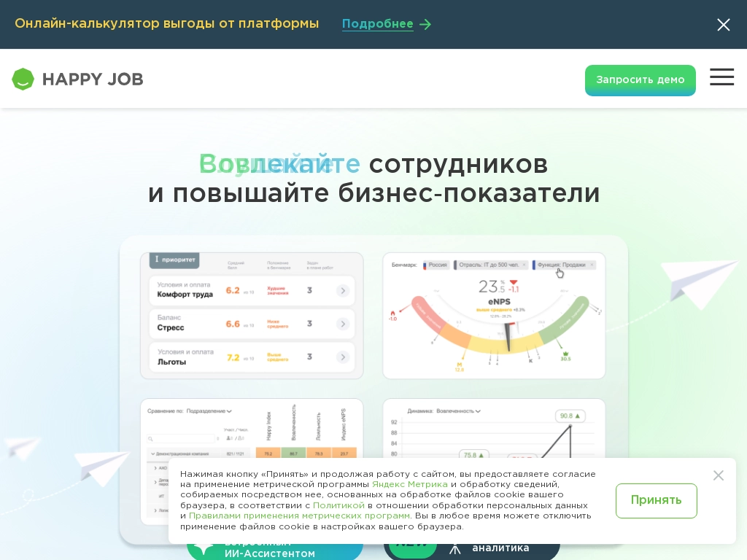The image size is (747, 560).
Task: Follow the Подробнее link in the top banner
Action: [x=378, y=24]
